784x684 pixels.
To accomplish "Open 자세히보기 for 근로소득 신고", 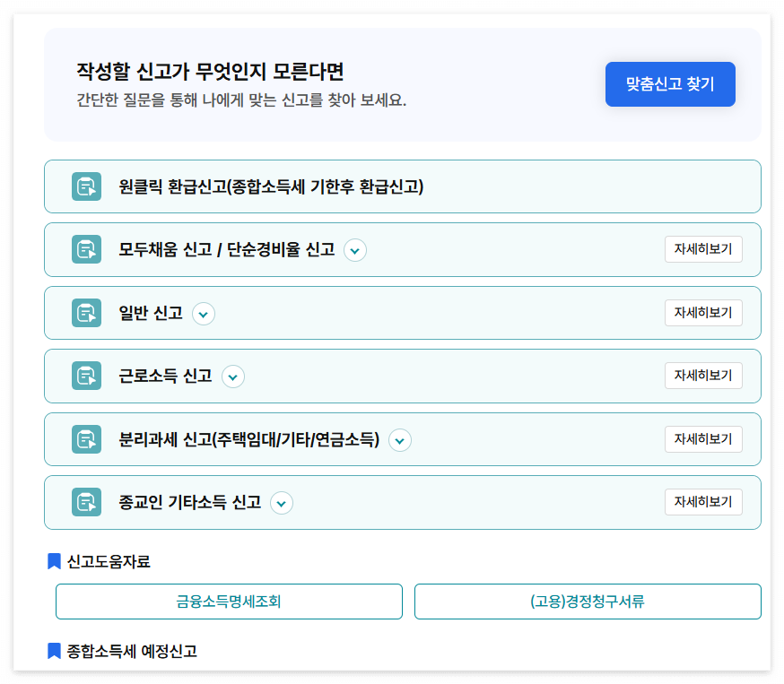I will [703, 376].
